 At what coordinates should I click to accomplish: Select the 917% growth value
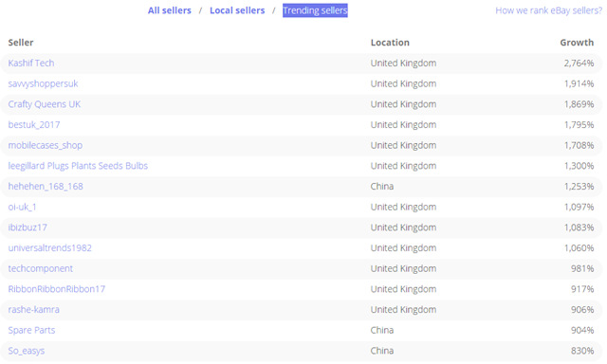coord(582,288)
